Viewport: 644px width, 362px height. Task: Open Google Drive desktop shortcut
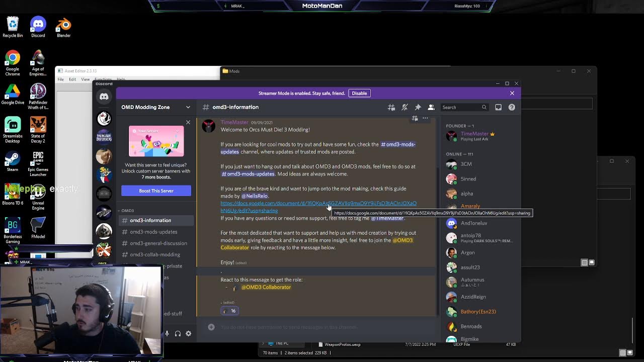tap(13, 95)
